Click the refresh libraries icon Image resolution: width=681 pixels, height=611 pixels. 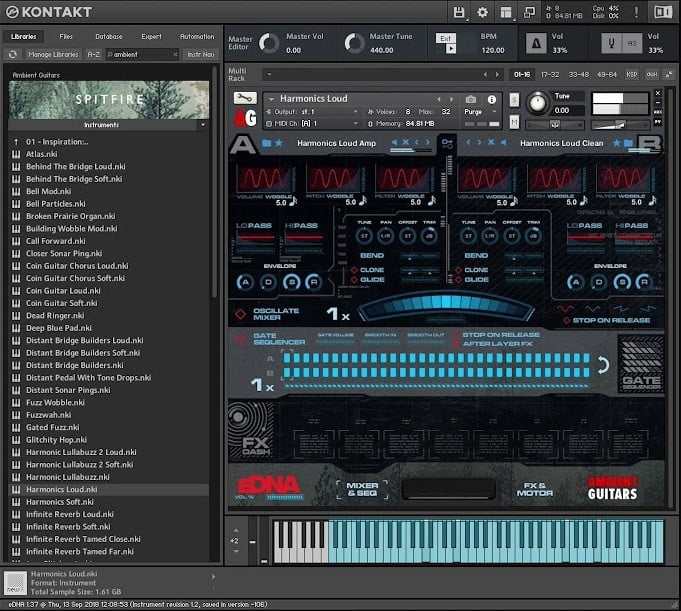coord(13,54)
